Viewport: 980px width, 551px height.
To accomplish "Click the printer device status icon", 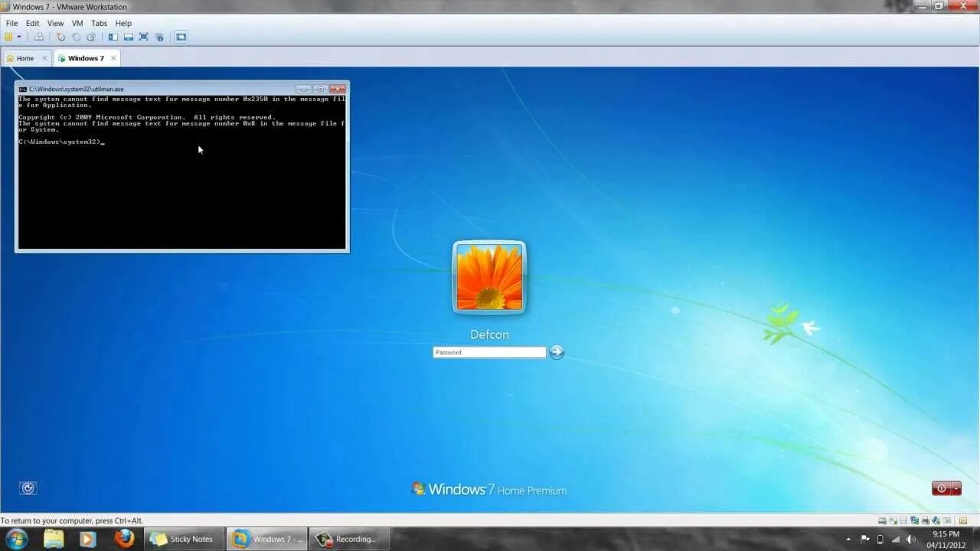I will coord(926,520).
